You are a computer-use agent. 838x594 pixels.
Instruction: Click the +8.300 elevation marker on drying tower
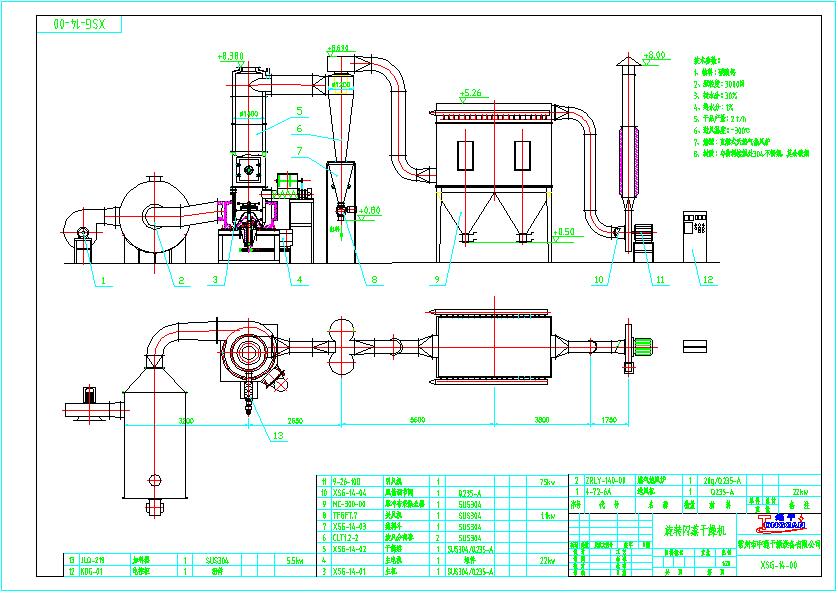tap(230, 56)
